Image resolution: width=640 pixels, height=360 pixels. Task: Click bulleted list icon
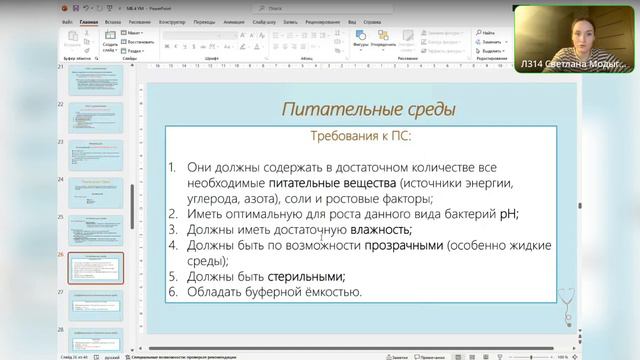tap(276, 36)
